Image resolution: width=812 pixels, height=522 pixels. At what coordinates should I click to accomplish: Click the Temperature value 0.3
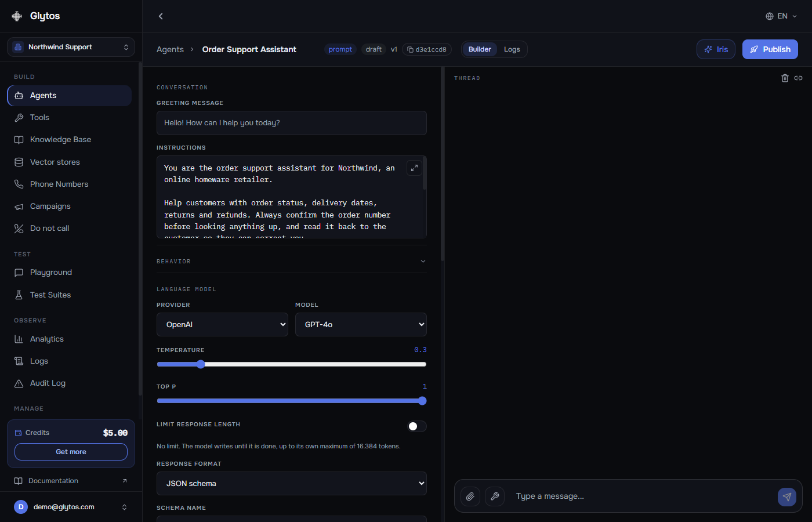(x=420, y=350)
